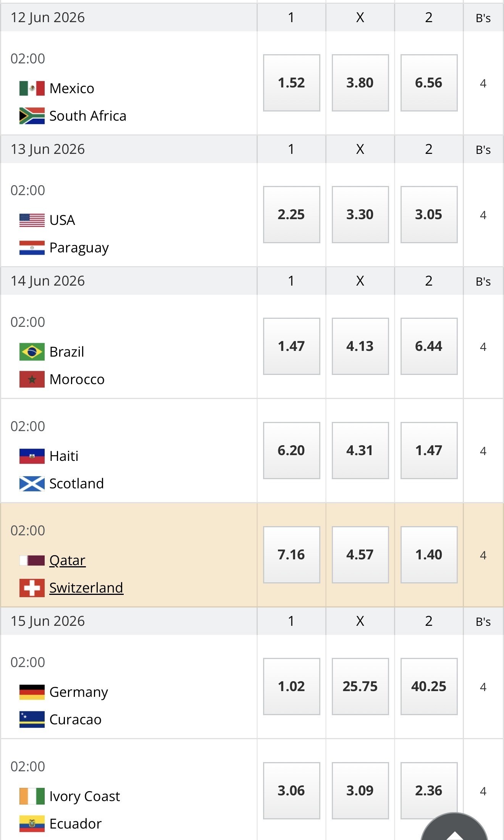Click the Switzerland flag icon

pos(32,588)
